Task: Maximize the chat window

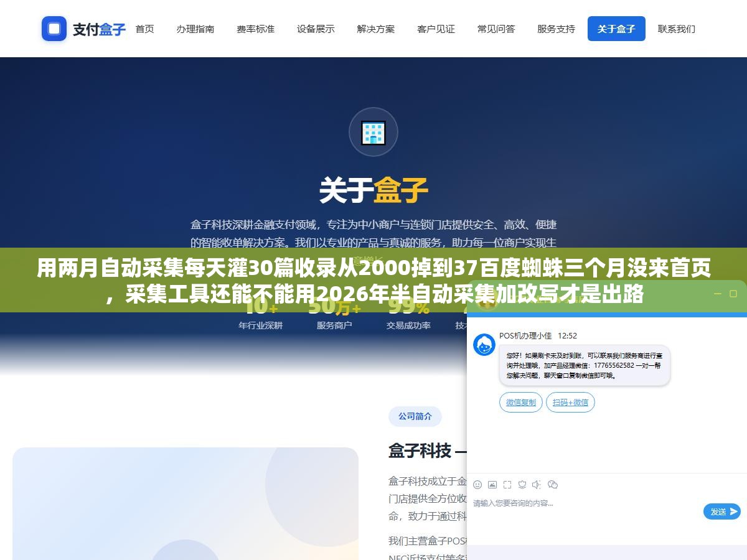Action: 733,294
